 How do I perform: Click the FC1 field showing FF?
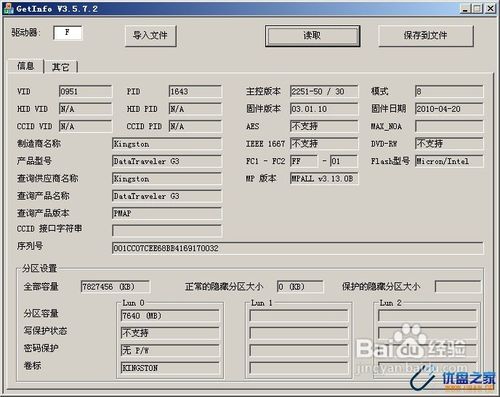coord(304,161)
